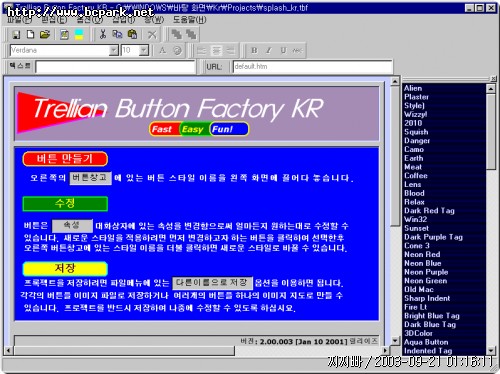
Task: Click the red 'Fast' button on the banner
Action: (163, 129)
